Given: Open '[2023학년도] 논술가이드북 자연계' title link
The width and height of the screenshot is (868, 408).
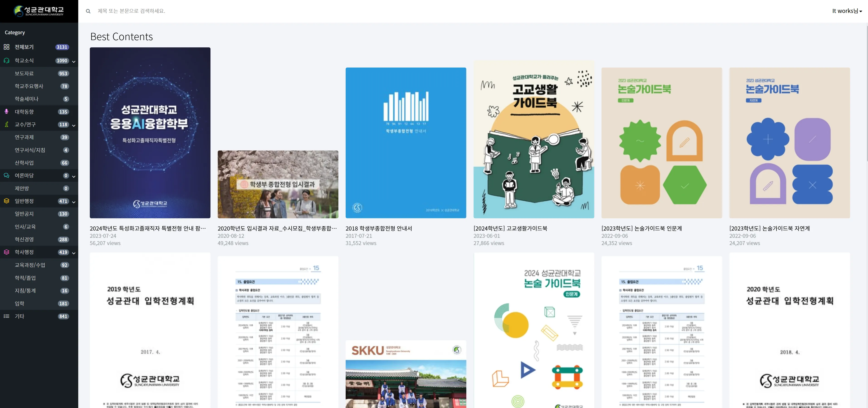Looking at the screenshot, I should point(770,228).
